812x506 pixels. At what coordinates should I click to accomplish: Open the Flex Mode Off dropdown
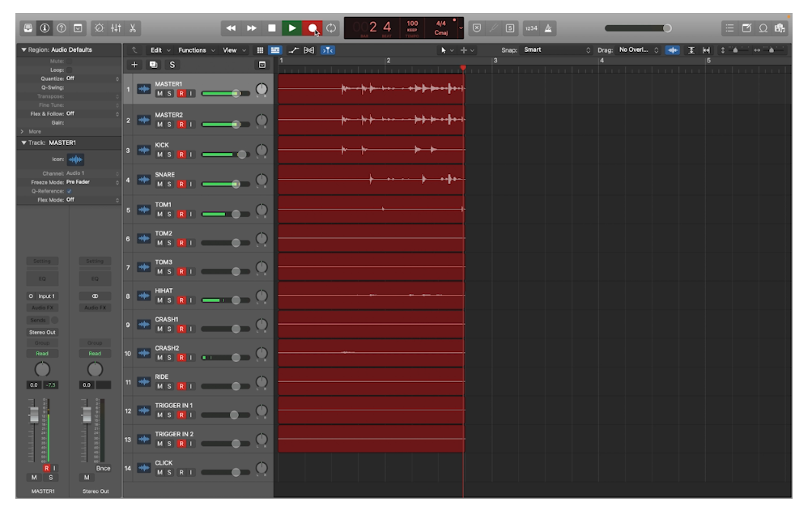click(93, 200)
